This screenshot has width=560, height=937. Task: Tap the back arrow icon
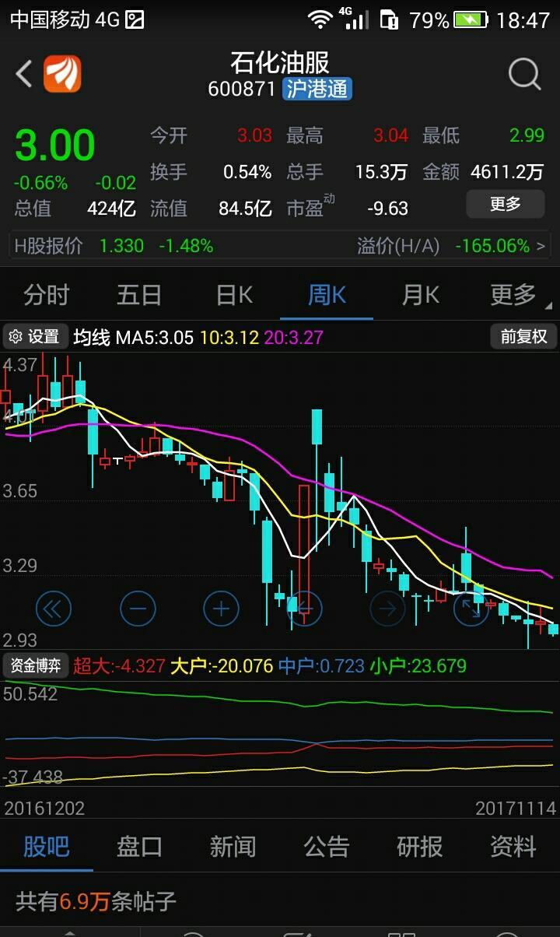(24, 74)
